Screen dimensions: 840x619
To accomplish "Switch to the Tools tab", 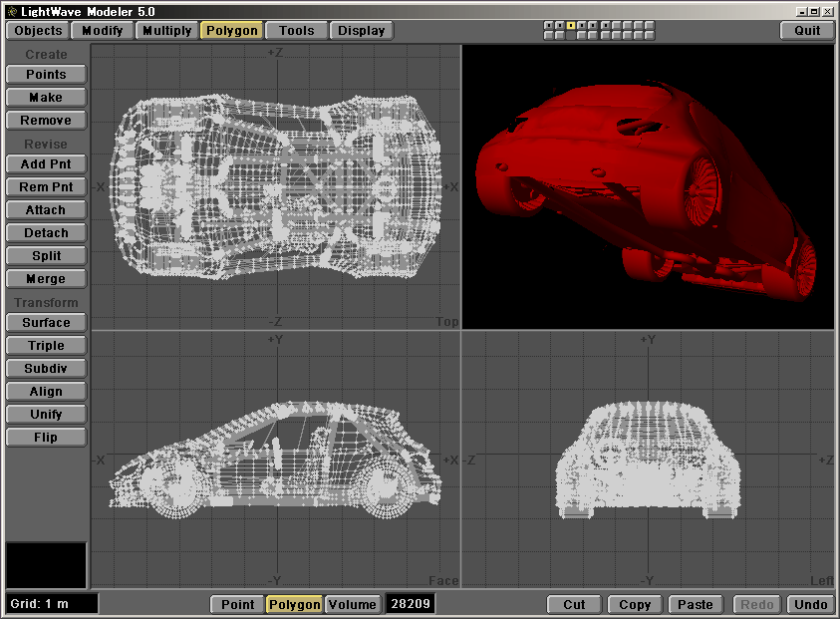I will (296, 30).
